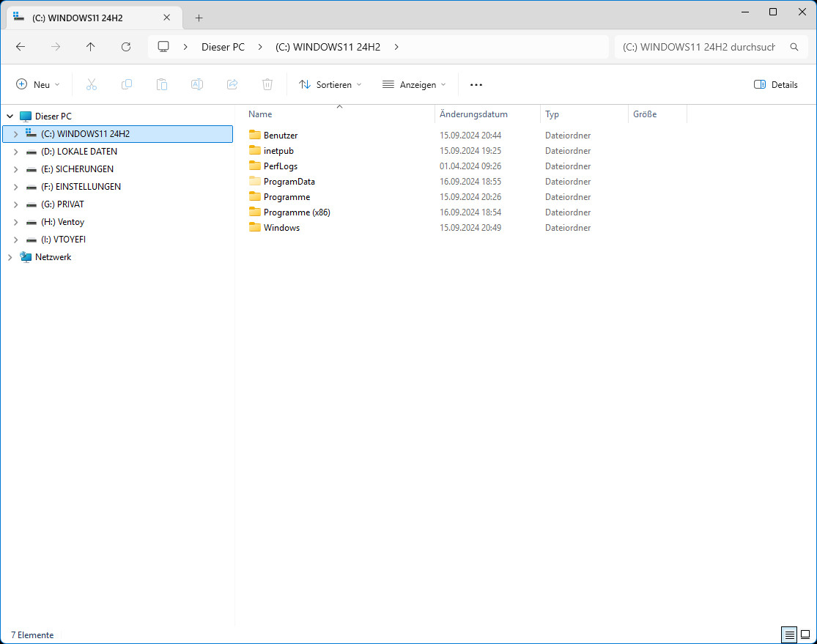
Task: Toggle the Details pane button
Action: (776, 84)
